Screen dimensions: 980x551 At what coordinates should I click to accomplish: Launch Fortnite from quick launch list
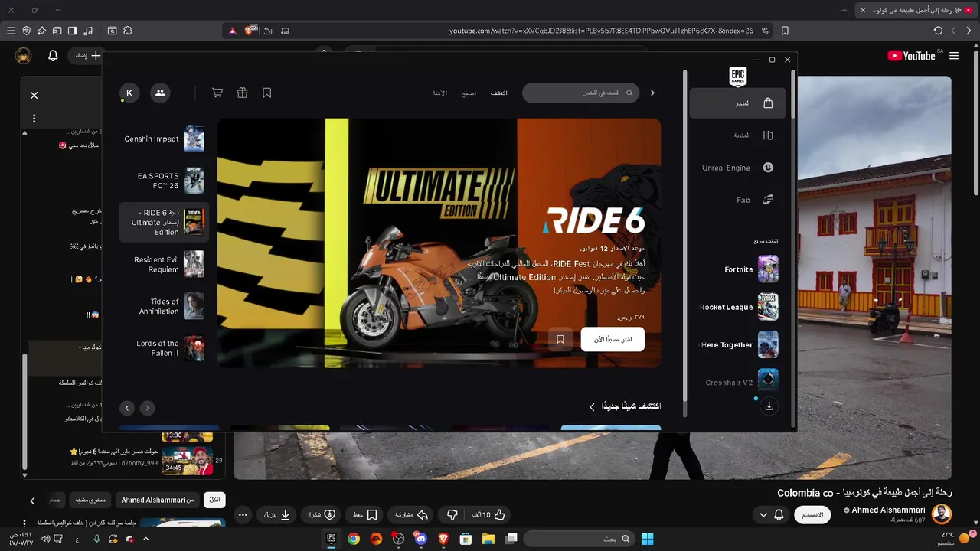coord(739,269)
